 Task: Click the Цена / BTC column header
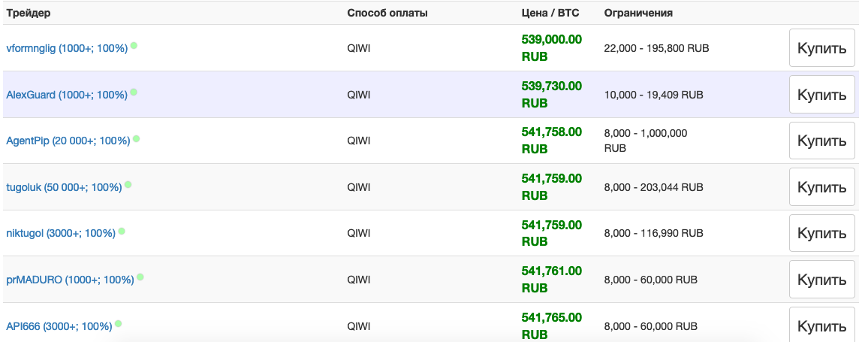coord(550,14)
